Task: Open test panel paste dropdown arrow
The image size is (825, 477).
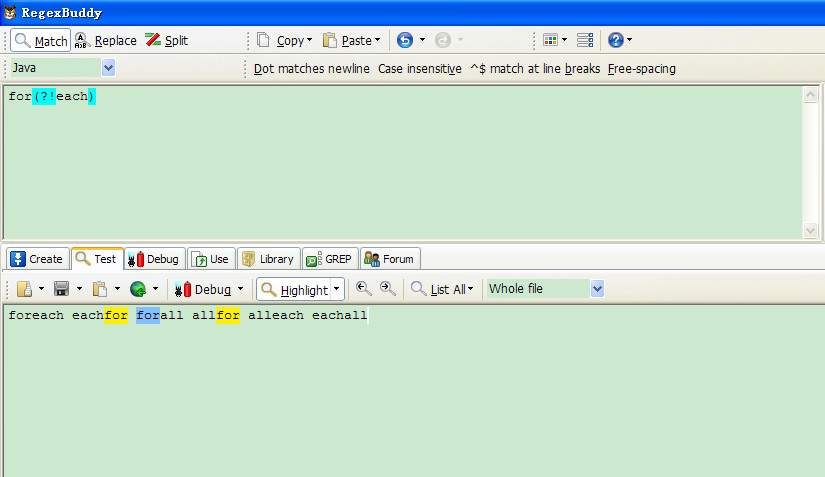Action: [x=117, y=288]
